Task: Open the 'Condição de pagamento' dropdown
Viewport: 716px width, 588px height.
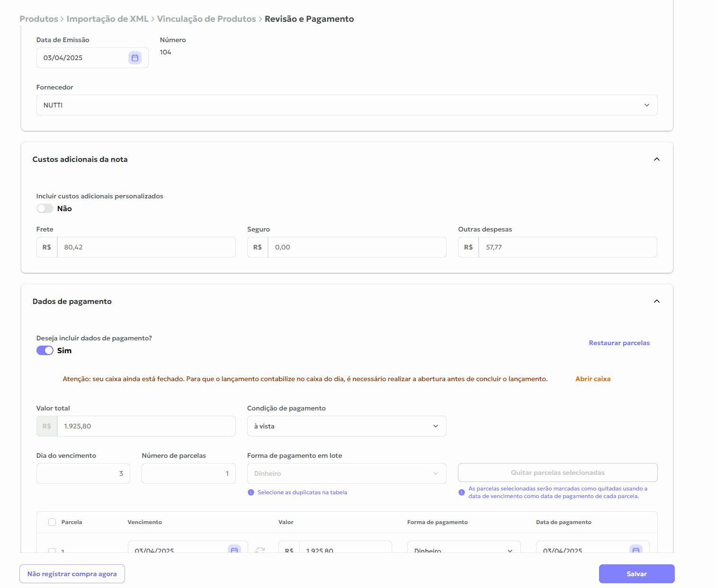Action: pos(346,426)
